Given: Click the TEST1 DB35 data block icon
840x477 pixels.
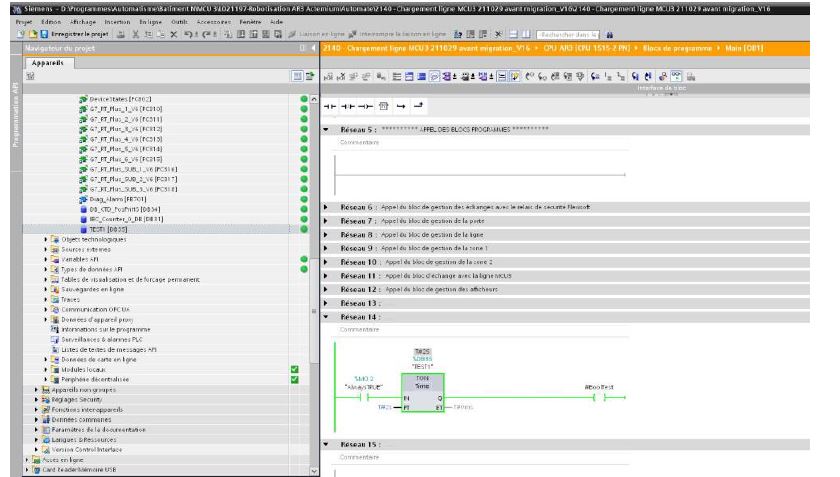Looking at the screenshot, I should coord(81,229).
